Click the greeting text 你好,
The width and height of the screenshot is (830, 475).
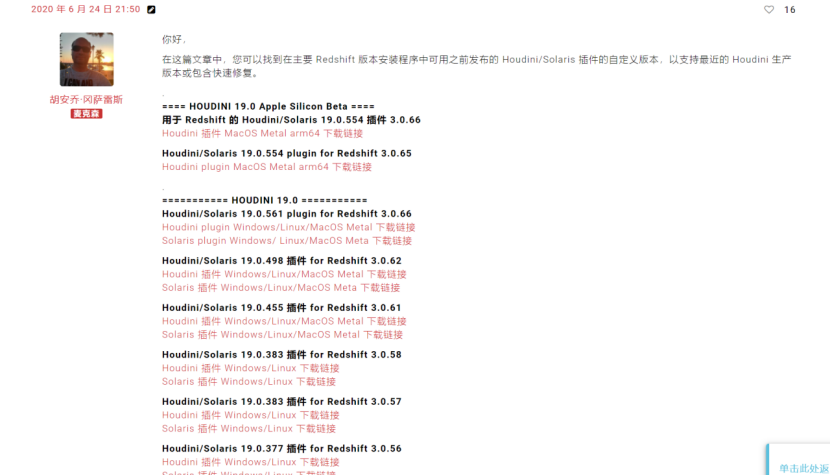174,40
